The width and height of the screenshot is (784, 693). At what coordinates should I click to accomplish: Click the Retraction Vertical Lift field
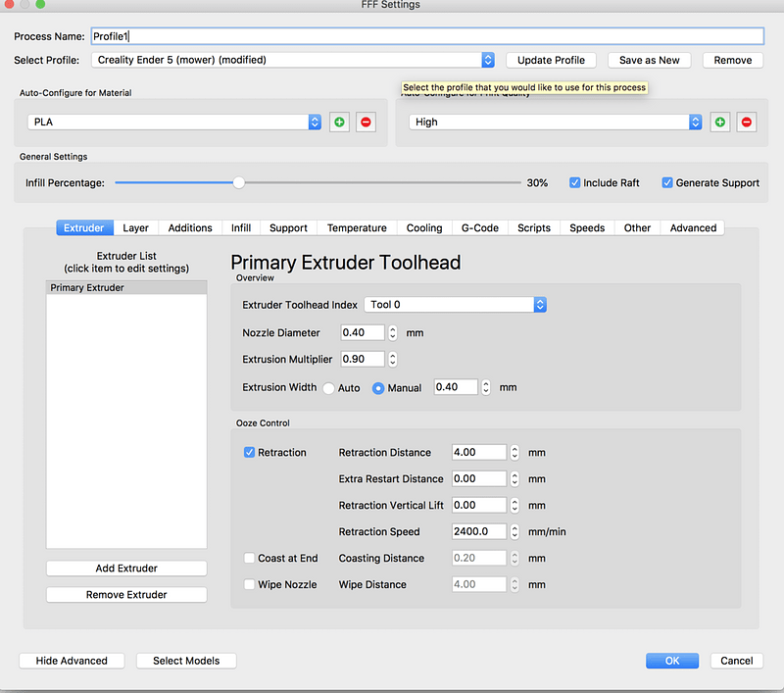coord(478,505)
